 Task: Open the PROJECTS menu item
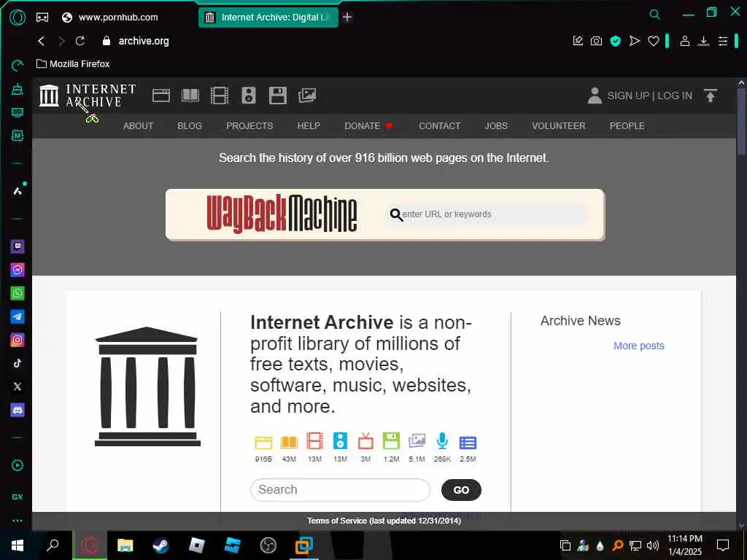[x=249, y=125]
